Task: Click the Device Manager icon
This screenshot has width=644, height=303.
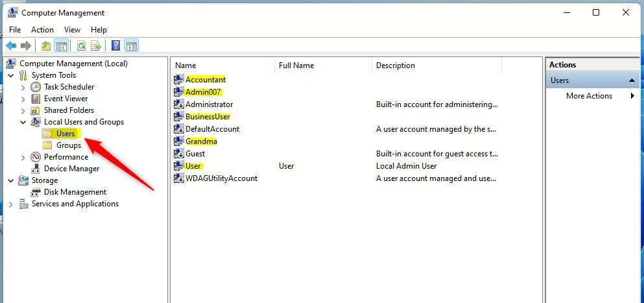Action: click(36, 169)
